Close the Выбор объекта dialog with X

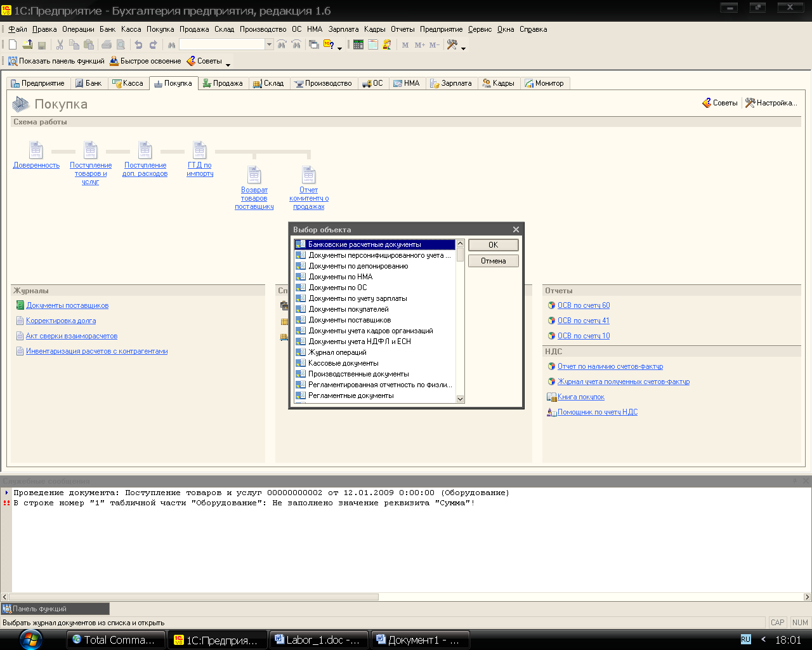[x=516, y=229]
